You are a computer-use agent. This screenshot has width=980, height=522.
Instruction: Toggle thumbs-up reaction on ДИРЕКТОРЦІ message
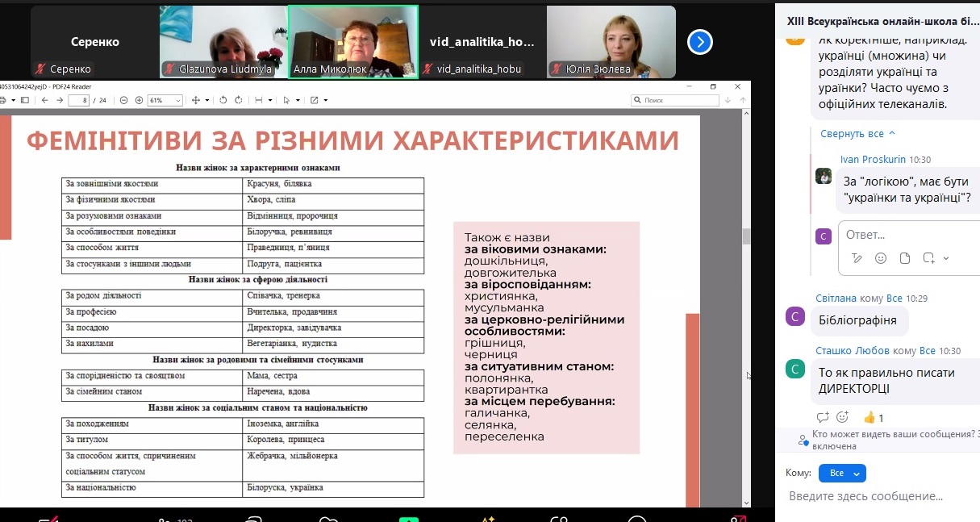(873, 418)
